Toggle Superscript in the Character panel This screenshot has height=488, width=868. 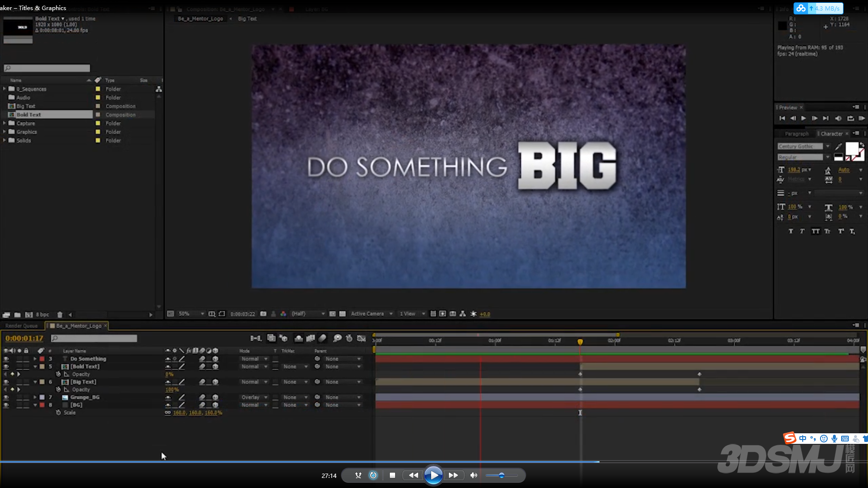pyautogui.click(x=841, y=231)
